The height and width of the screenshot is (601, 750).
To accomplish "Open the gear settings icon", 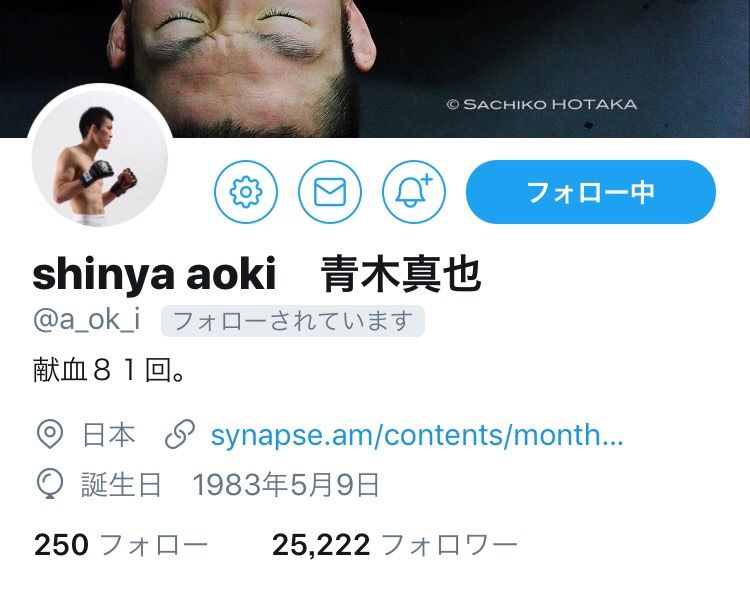I will click(x=246, y=192).
